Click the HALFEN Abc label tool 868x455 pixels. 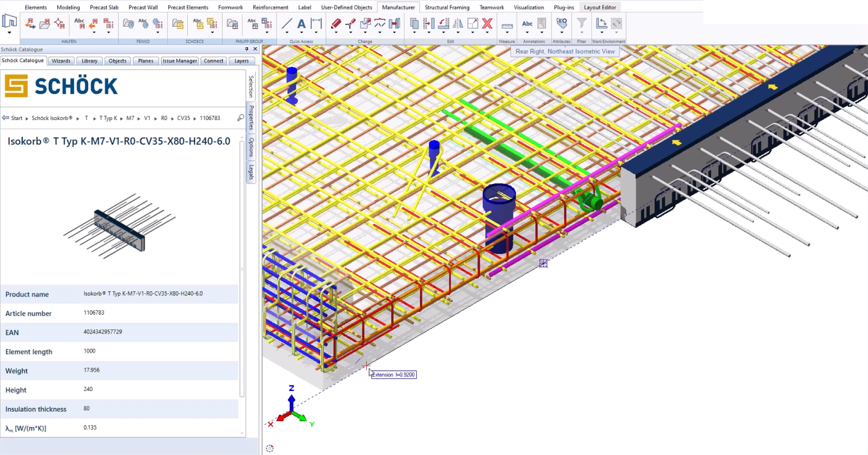[80, 23]
